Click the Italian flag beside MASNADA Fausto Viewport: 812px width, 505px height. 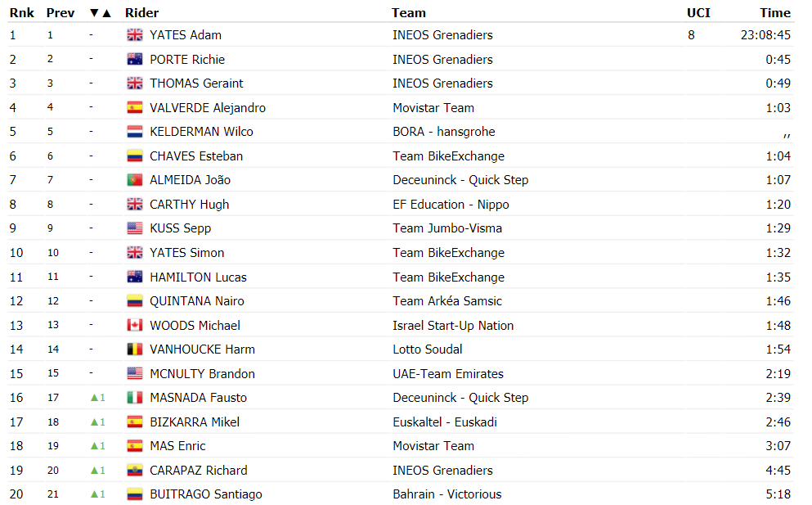pyautogui.click(x=135, y=398)
